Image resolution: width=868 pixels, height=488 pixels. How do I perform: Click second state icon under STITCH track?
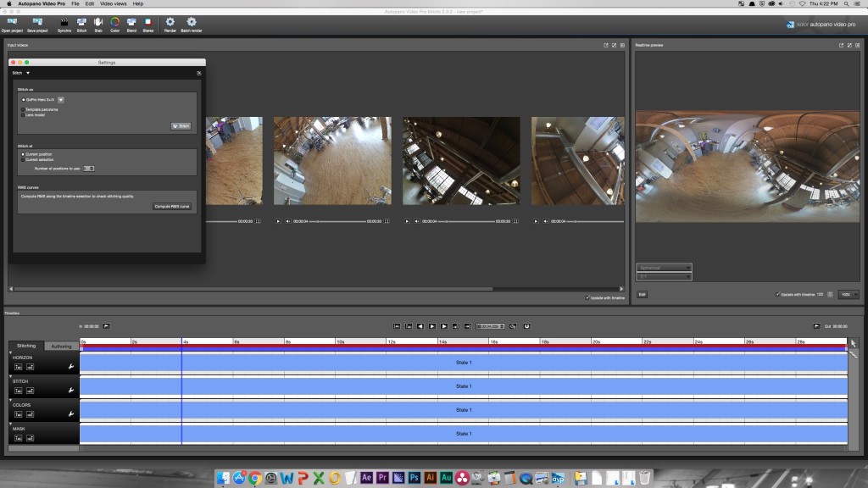[30, 391]
